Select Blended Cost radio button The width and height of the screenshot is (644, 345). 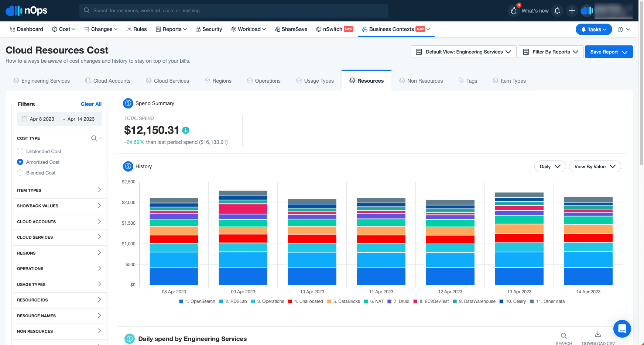click(20, 173)
